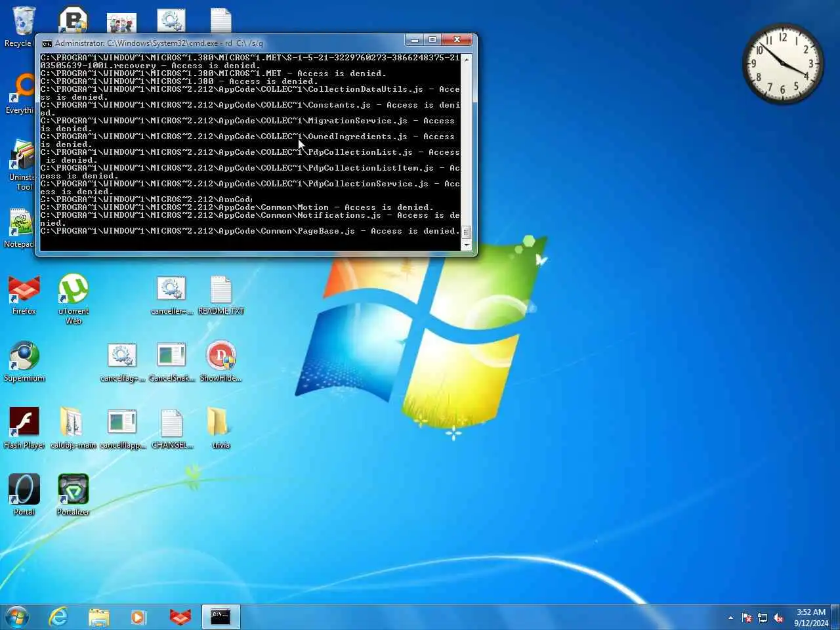Select the canceller+ batch file icon
This screenshot has width=840, height=630.
click(171, 295)
